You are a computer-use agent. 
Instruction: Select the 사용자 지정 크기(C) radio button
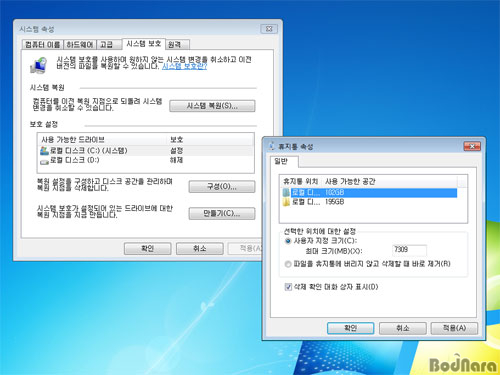[288, 241]
